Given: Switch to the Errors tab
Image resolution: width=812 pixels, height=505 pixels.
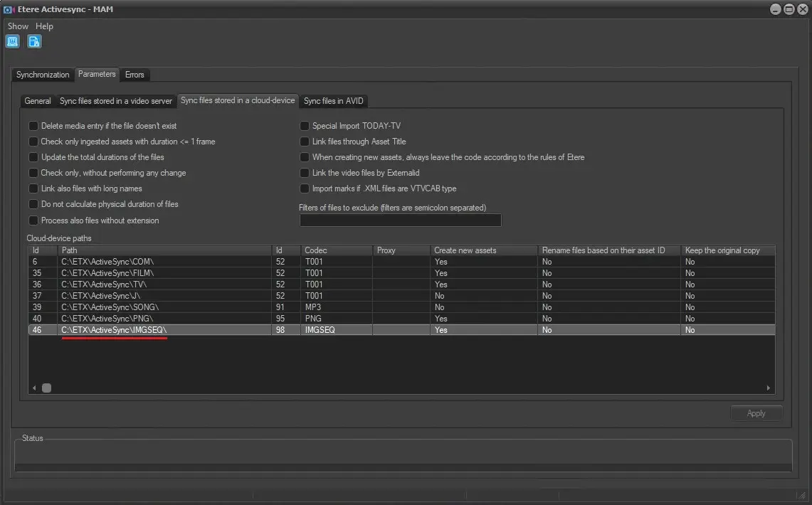Looking at the screenshot, I should pos(135,75).
